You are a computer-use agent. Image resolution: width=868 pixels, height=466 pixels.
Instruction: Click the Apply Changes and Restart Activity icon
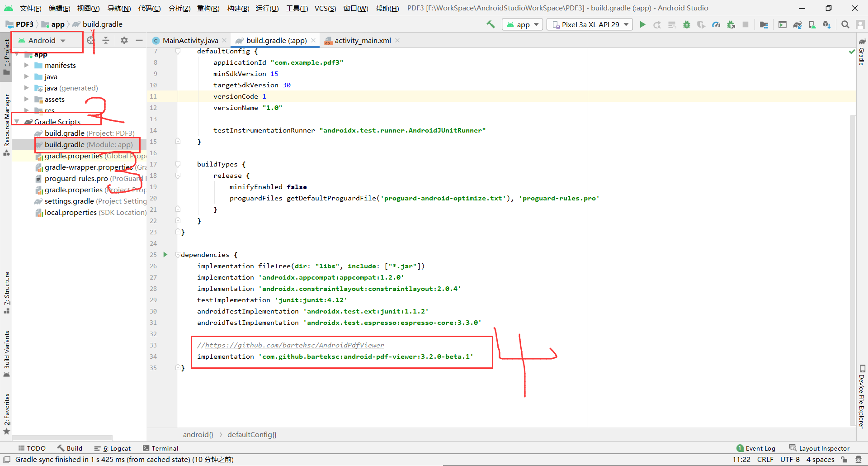pyautogui.click(x=657, y=24)
